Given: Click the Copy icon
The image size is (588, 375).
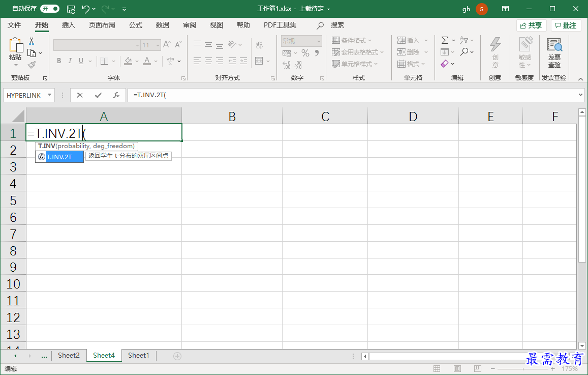Looking at the screenshot, I should (x=32, y=53).
